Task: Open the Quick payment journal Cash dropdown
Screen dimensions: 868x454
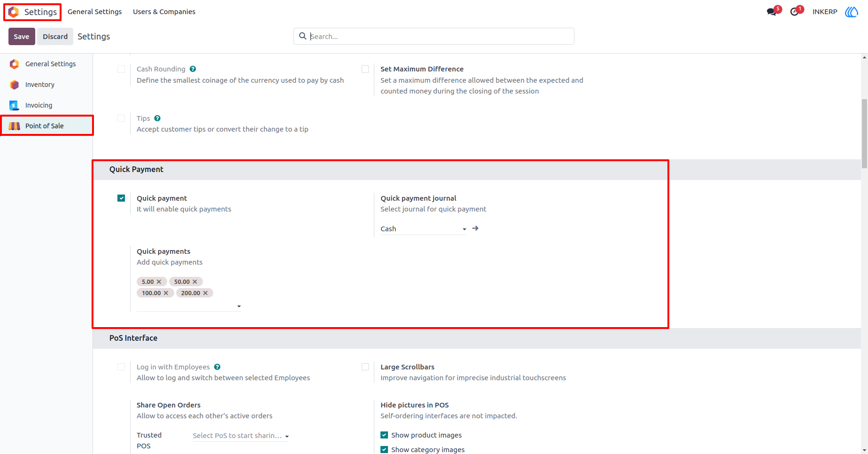Action: (423, 229)
